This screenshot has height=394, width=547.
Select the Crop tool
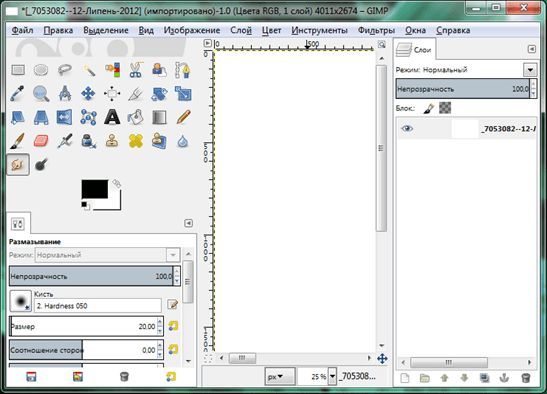pos(136,94)
